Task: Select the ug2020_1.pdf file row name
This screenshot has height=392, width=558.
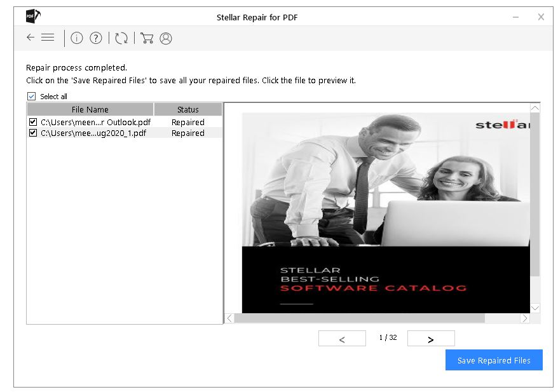Action: (93, 133)
